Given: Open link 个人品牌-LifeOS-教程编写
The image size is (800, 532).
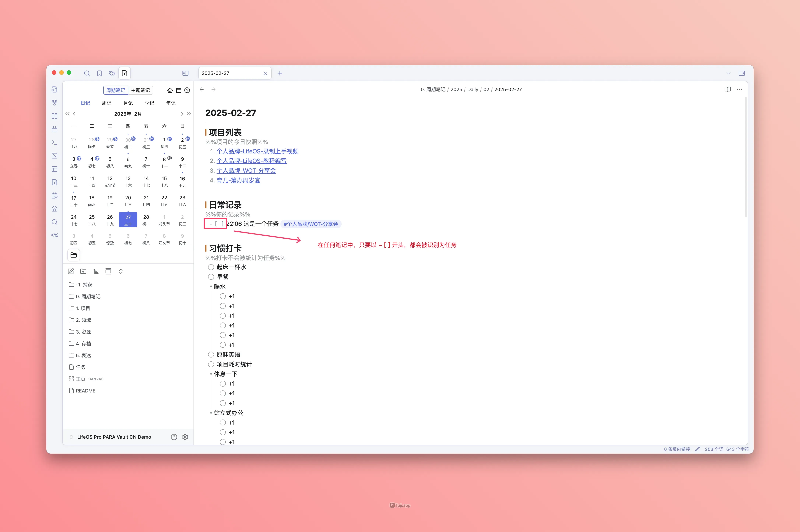Looking at the screenshot, I should point(252,161).
